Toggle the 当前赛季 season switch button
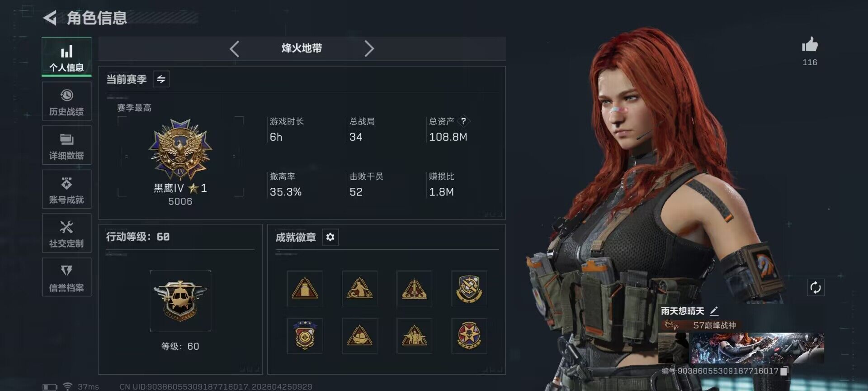Image resolution: width=868 pixels, height=391 pixels. coord(161,79)
